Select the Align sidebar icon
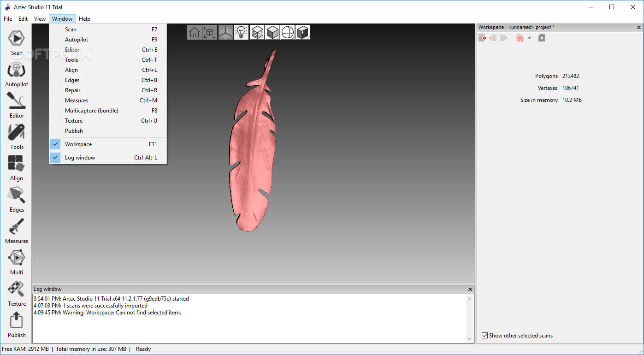Screen dimensions: 644x355 click(x=17, y=168)
